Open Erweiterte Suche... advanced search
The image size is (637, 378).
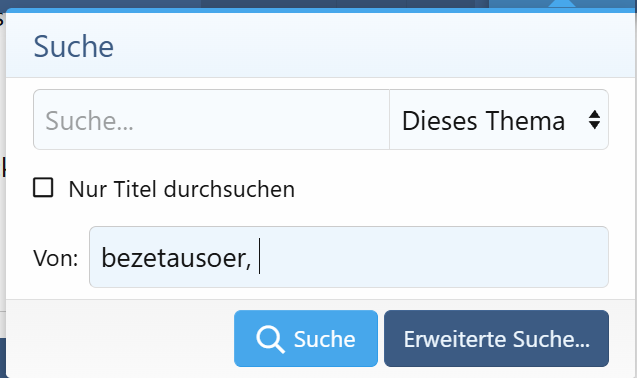click(496, 339)
